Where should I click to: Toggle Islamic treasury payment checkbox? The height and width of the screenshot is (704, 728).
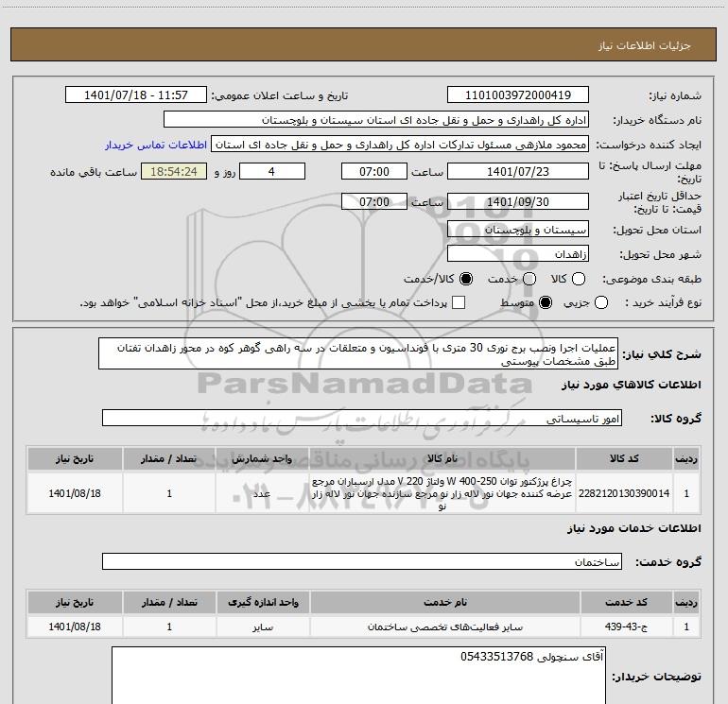coord(459,302)
